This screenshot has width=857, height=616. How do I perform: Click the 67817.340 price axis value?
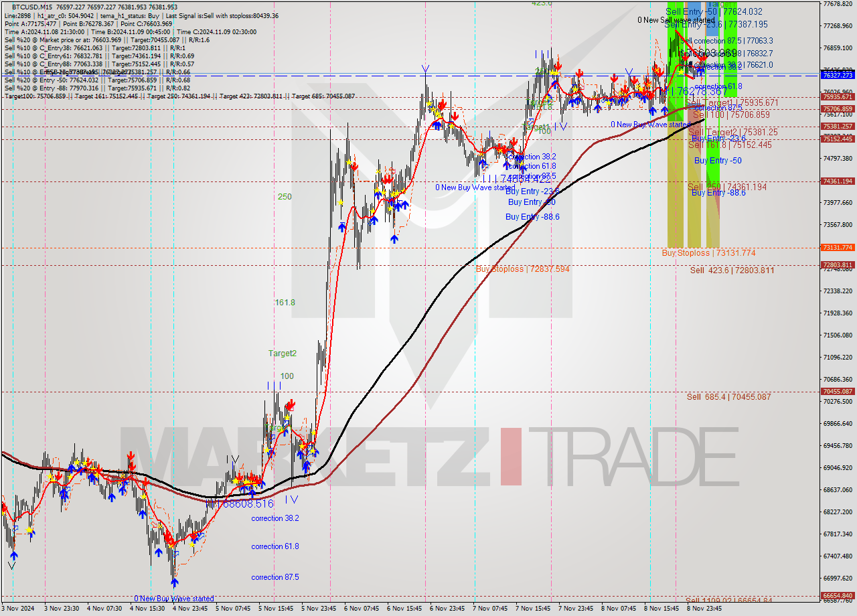pyautogui.click(x=837, y=534)
